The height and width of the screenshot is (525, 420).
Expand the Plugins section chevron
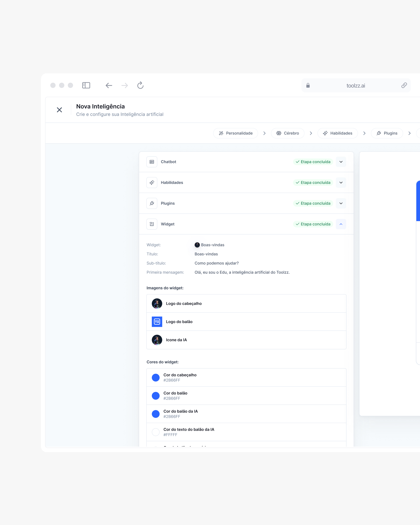(341, 203)
